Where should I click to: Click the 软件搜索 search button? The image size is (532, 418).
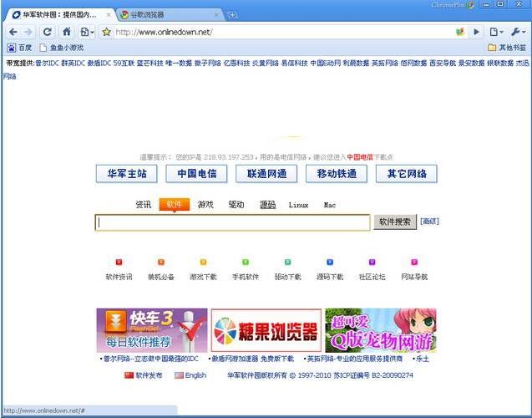(395, 222)
